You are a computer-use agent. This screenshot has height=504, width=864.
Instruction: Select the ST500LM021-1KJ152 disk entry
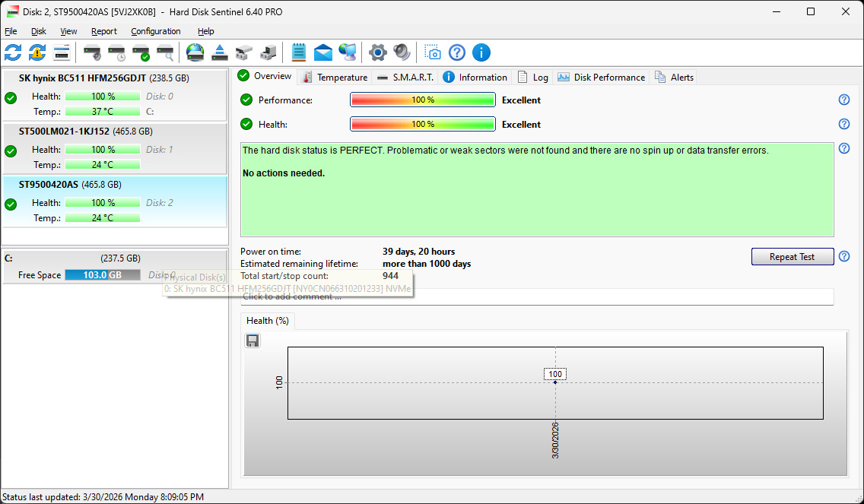pos(115,148)
